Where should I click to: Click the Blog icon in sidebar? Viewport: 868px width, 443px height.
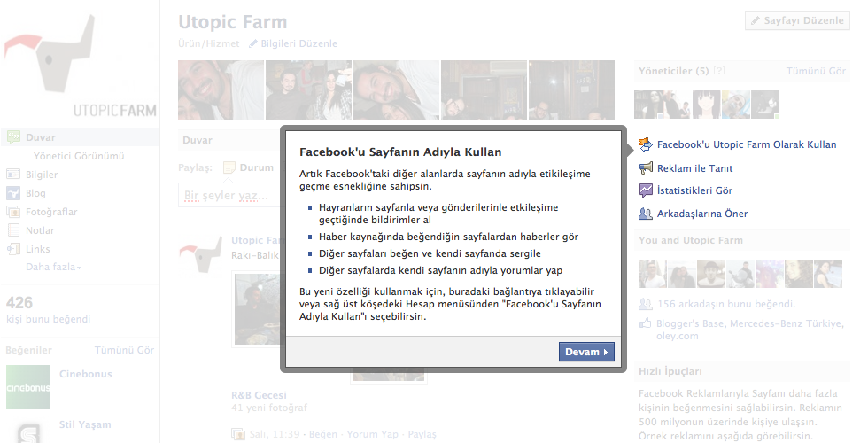click(12, 193)
